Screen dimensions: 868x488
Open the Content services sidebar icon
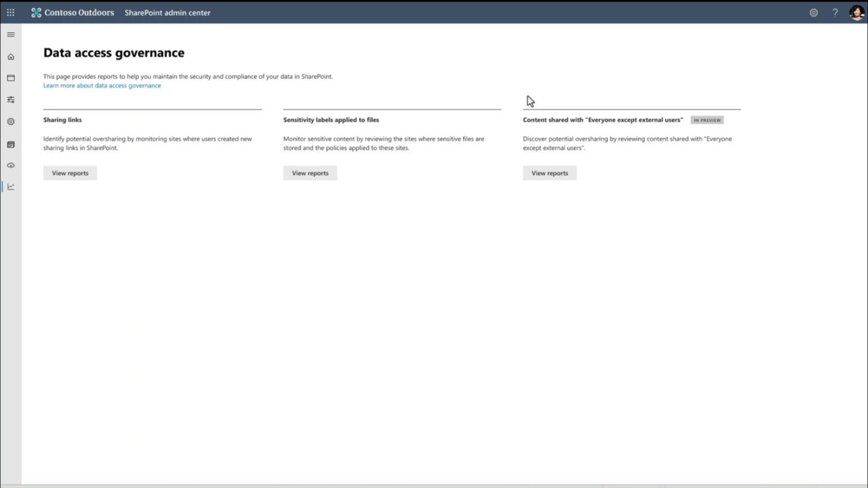pyautogui.click(x=10, y=144)
